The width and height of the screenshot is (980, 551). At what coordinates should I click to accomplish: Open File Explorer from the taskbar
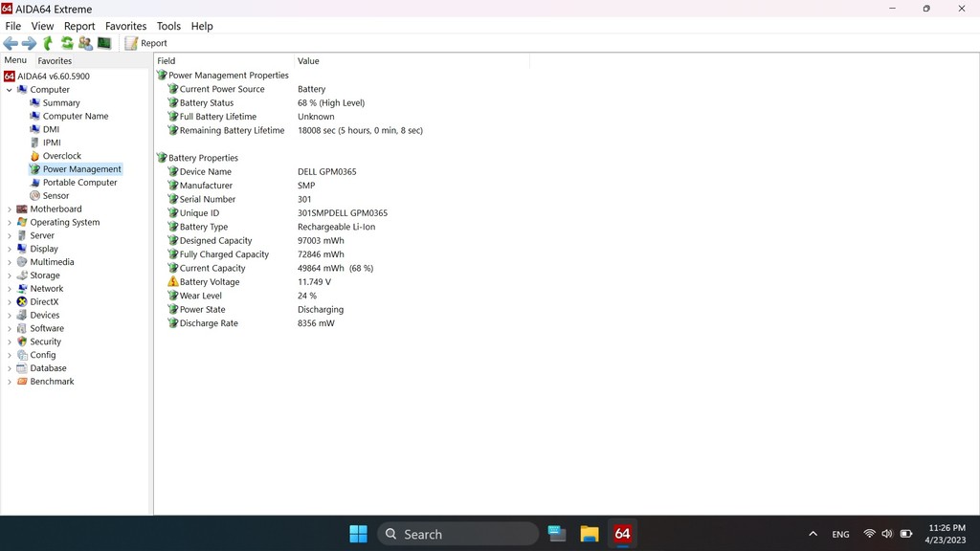590,534
